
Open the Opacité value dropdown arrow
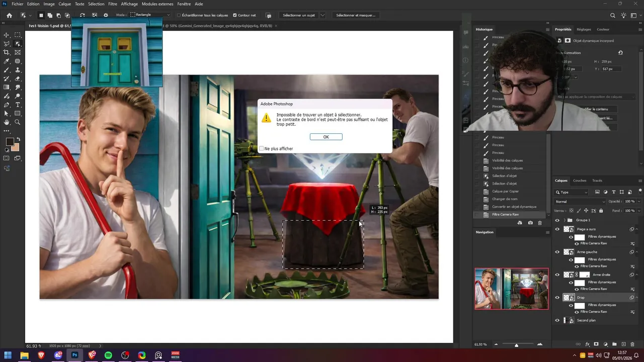(x=639, y=202)
